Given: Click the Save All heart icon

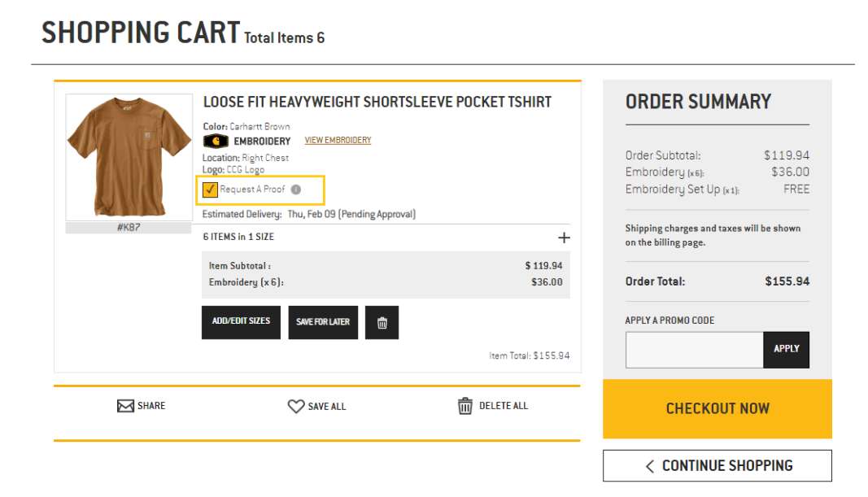Looking at the screenshot, I should pos(296,406).
